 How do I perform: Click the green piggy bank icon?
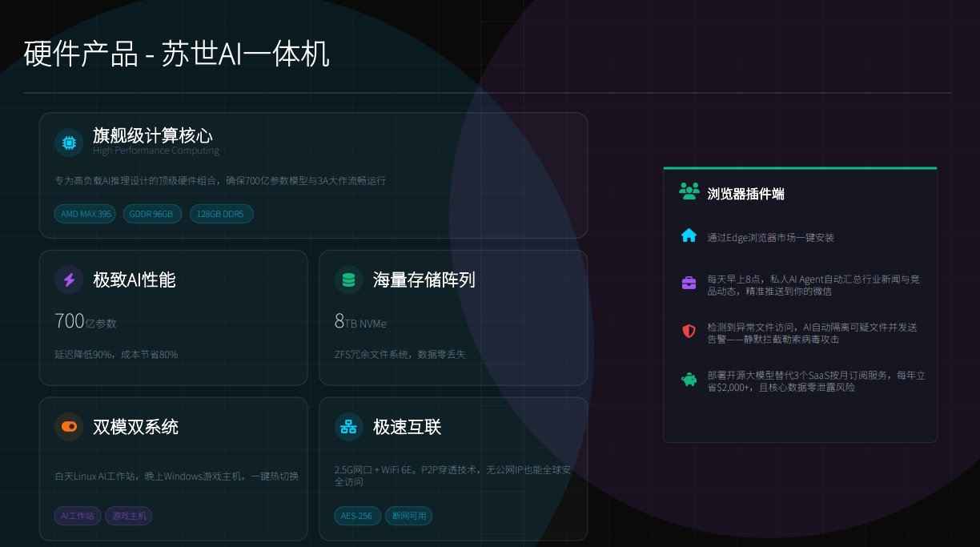[689, 379]
